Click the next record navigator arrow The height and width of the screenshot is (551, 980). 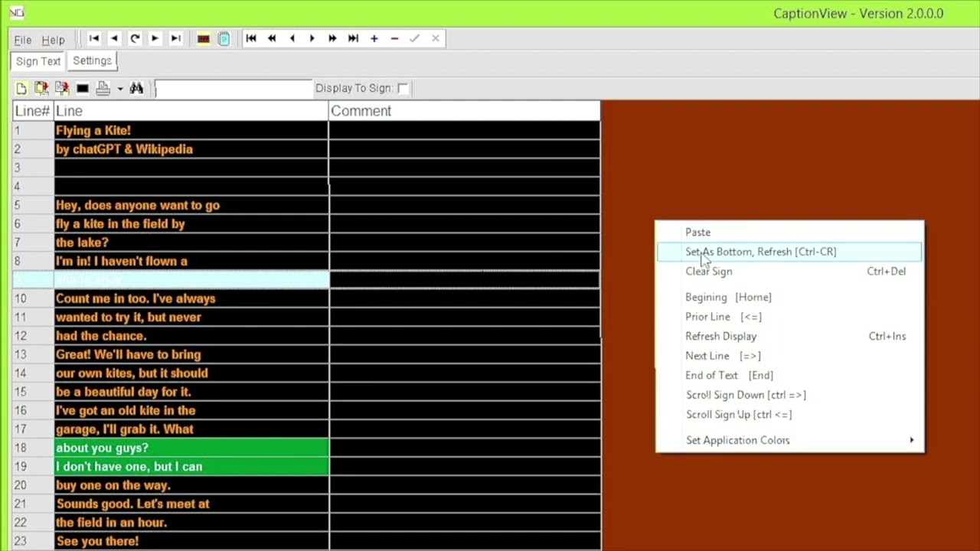click(x=312, y=38)
